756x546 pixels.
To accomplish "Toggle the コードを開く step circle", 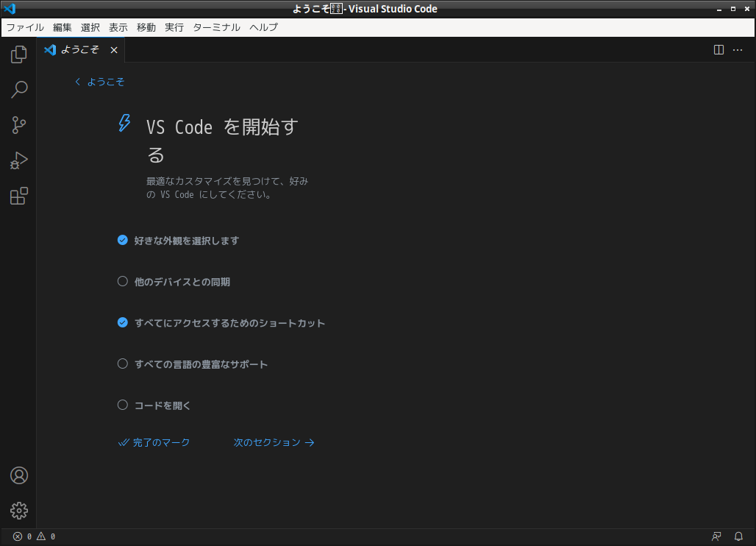I will coord(123,405).
